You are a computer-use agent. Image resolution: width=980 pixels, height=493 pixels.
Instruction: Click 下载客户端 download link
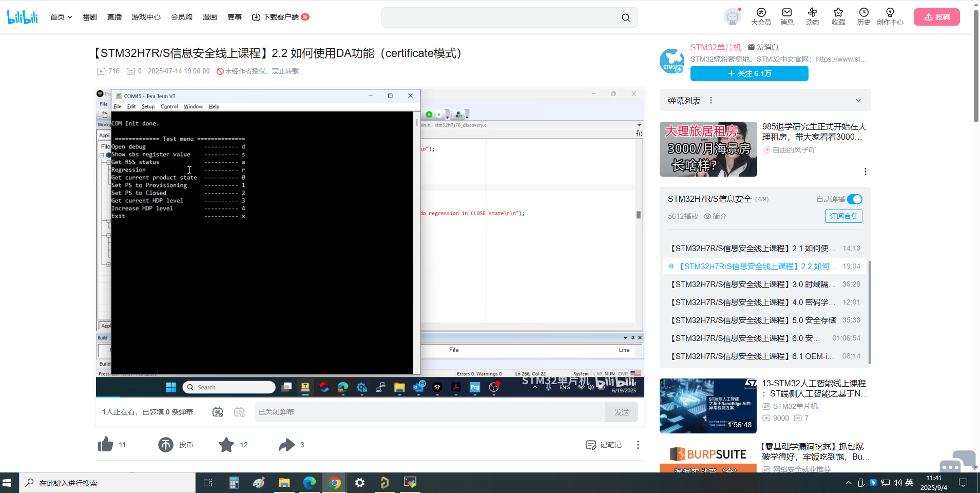[x=280, y=17]
